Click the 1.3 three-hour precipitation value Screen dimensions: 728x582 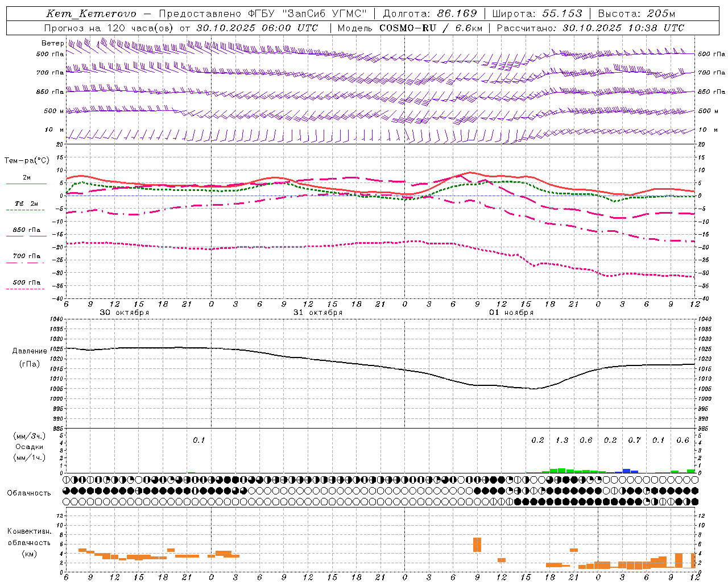pyautogui.click(x=562, y=440)
